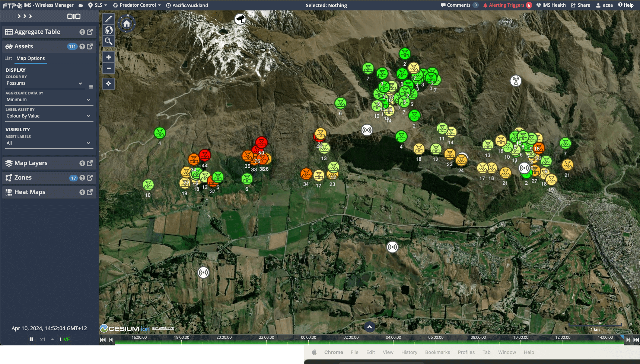The height and width of the screenshot is (364, 640).
Task: Pause live playback
Action: [31, 339]
